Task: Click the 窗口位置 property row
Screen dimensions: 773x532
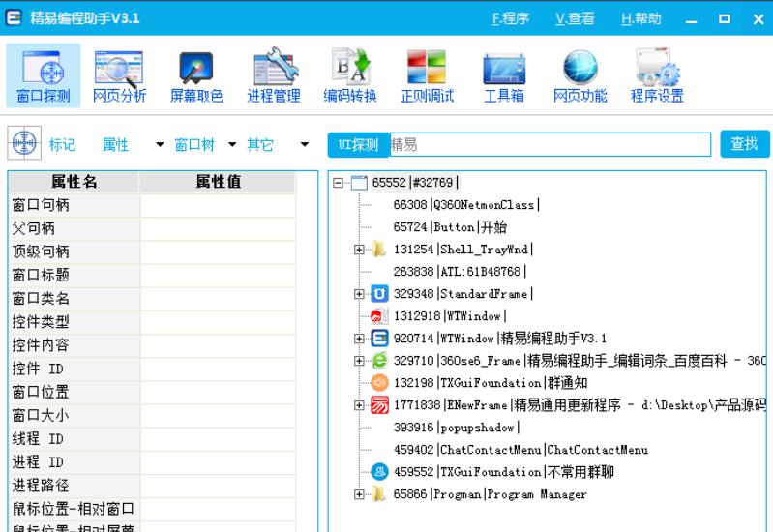Action: pos(152,392)
